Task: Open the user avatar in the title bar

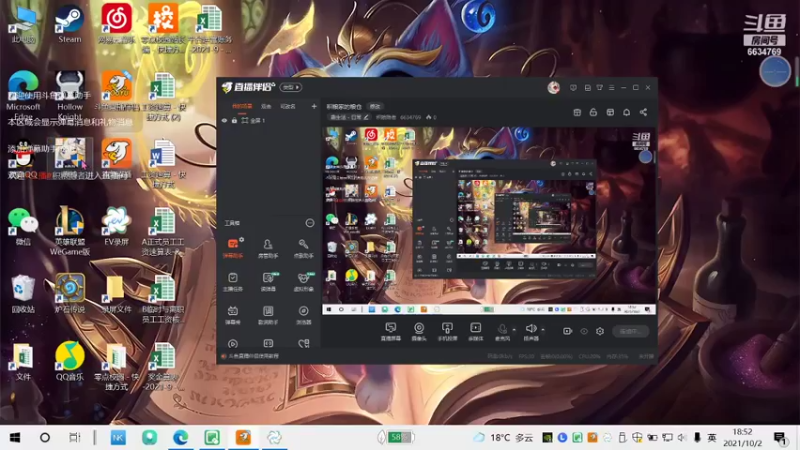Action: (x=554, y=88)
